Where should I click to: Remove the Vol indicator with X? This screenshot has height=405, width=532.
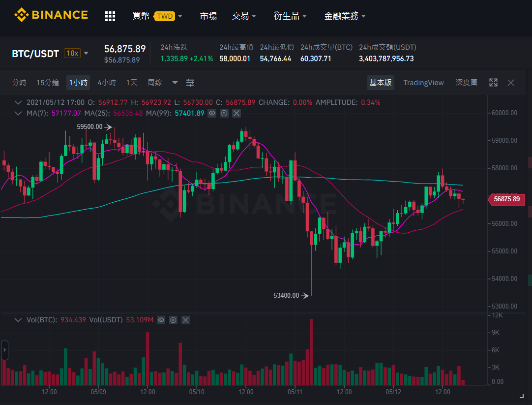tap(185, 320)
